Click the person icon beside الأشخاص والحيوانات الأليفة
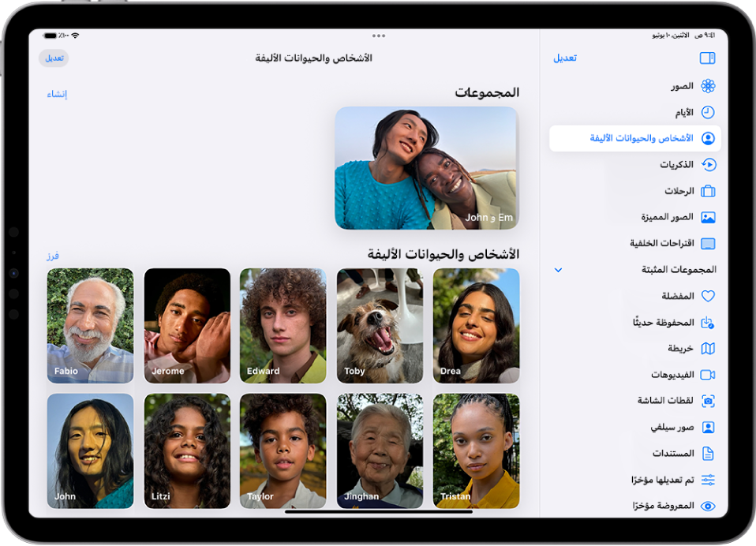 point(708,139)
